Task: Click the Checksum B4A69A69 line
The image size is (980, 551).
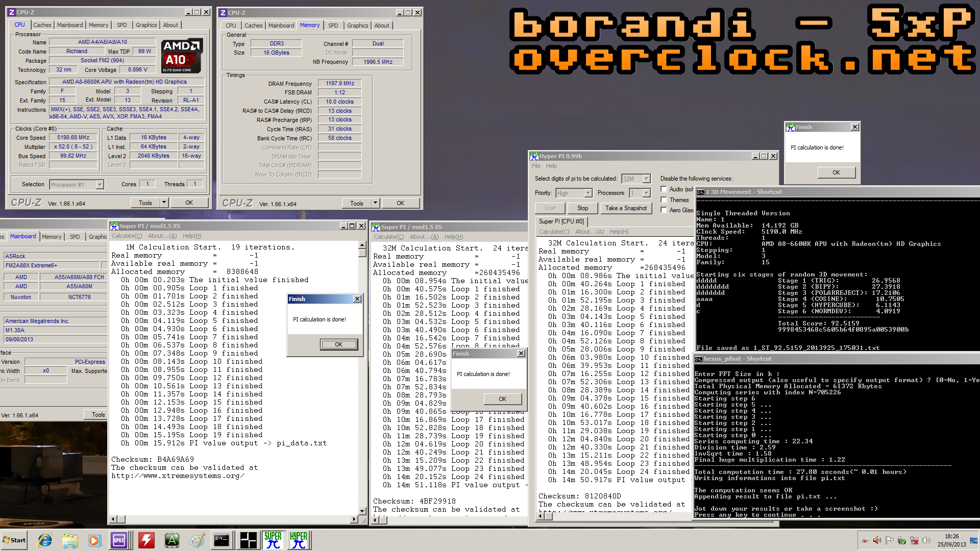Action: 153,460
